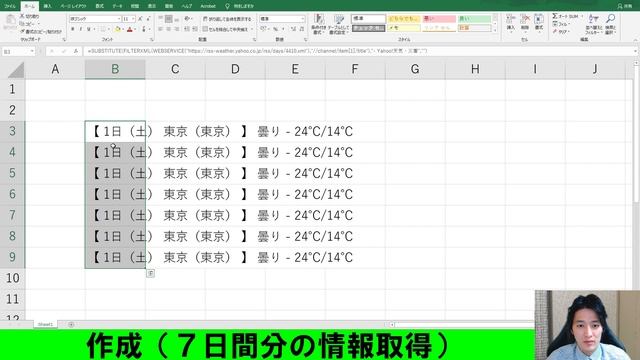Click the Insert Function fx icon

coord(76,51)
